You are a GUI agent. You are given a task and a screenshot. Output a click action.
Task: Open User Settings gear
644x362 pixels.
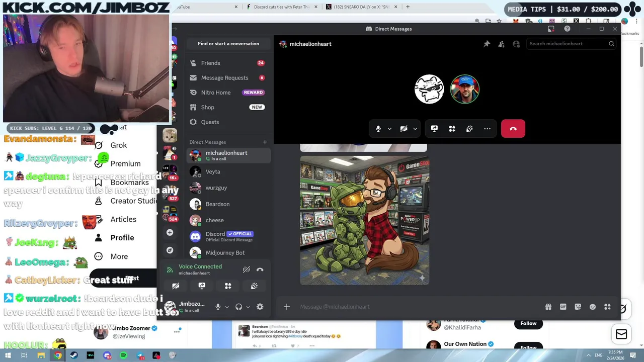(x=260, y=307)
